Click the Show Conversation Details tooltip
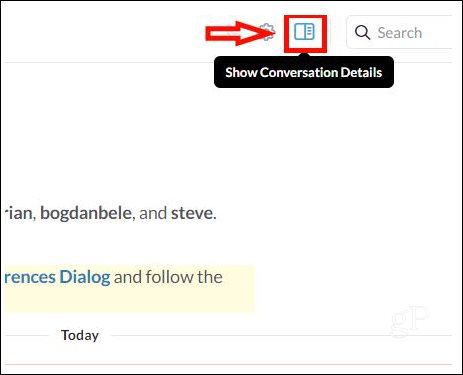Screen dimensions: 463x375 pos(304,72)
